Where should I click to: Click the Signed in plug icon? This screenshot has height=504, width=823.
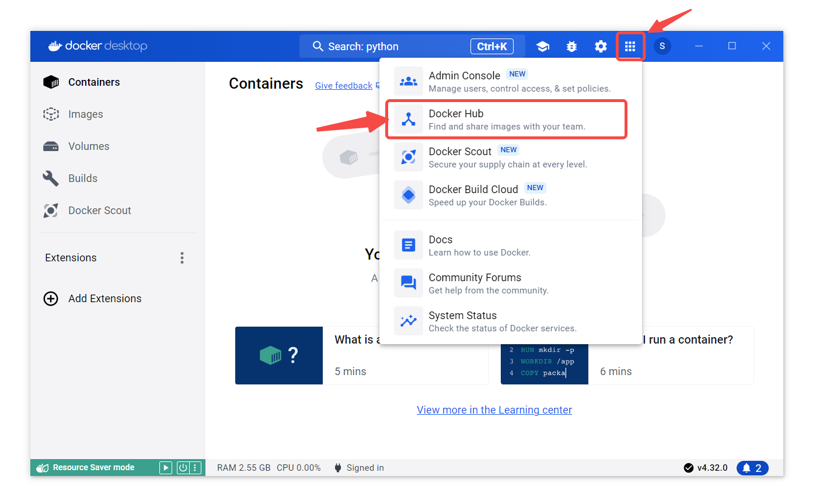click(338, 468)
